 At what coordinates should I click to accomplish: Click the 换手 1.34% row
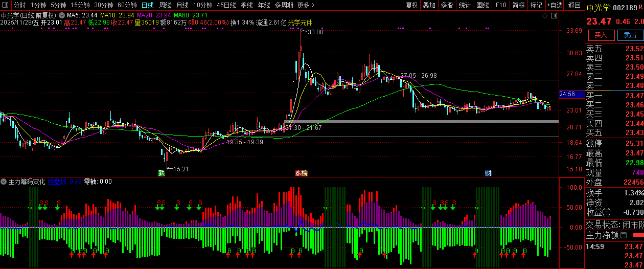coord(614,193)
